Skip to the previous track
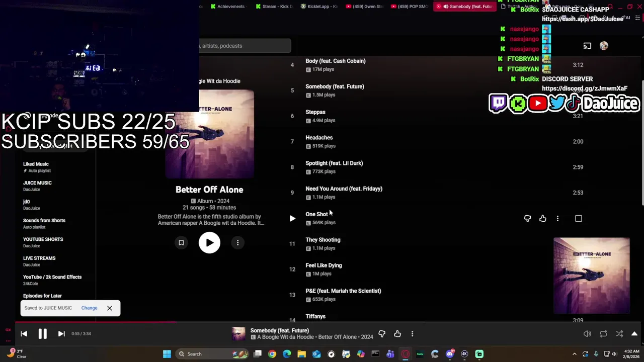The width and height of the screenshot is (644, 362). 24,333
